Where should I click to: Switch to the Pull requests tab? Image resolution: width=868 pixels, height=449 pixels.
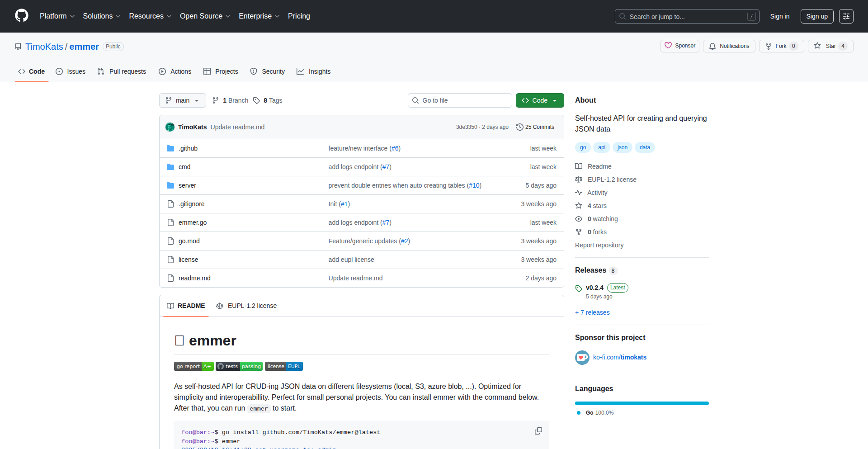point(122,71)
